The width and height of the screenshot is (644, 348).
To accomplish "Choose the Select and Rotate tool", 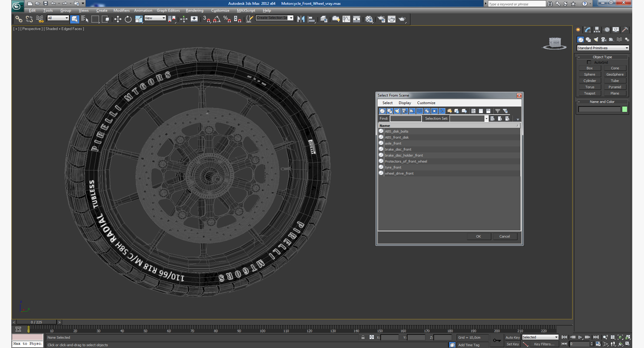I will pos(128,19).
